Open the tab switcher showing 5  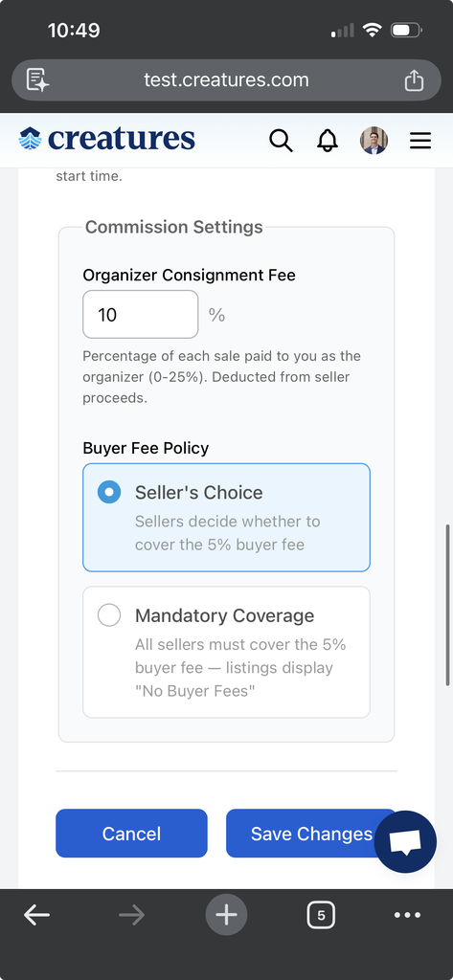coord(321,916)
